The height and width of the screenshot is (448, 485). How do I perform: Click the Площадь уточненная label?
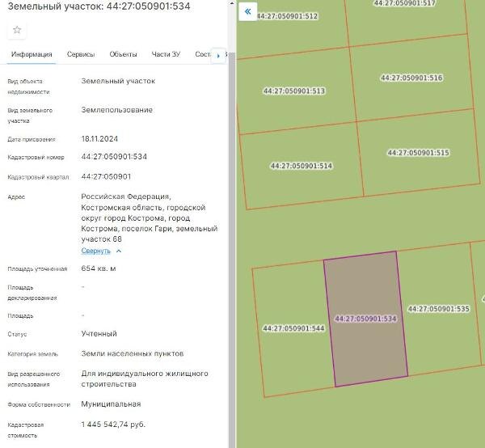[37, 268]
